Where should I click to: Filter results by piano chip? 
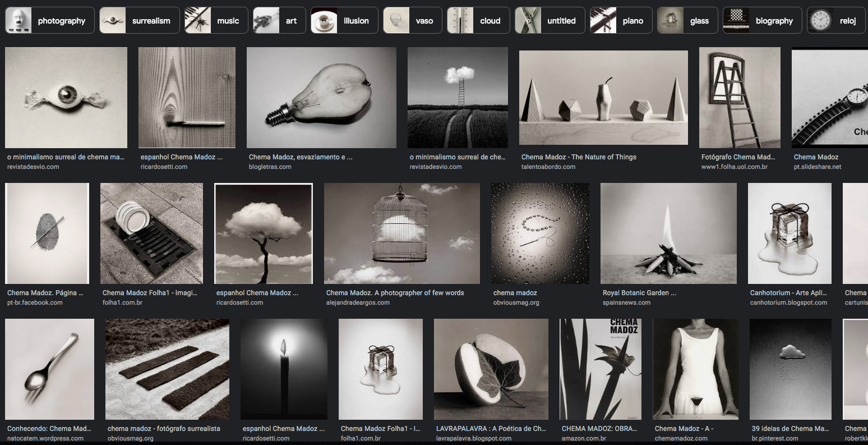[621, 21]
